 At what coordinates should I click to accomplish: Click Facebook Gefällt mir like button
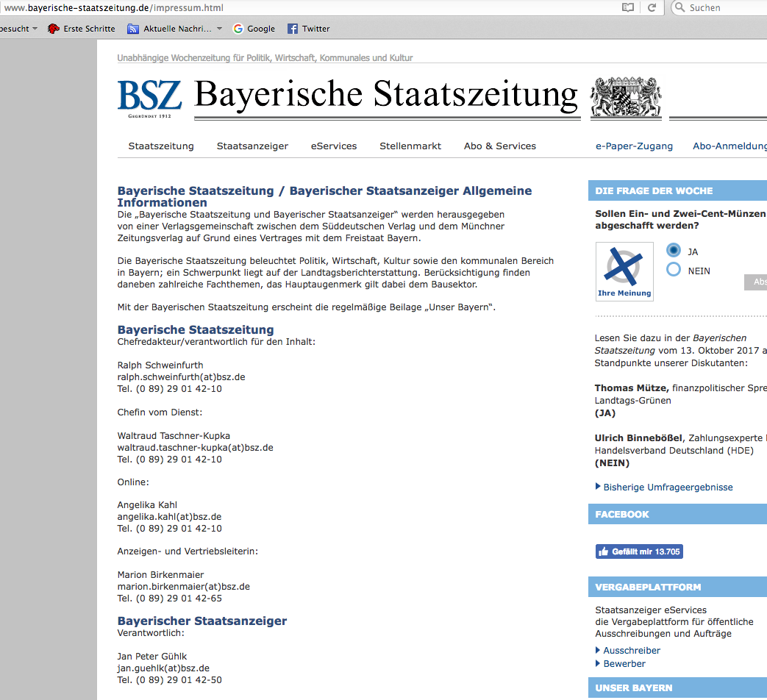click(639, 551)
